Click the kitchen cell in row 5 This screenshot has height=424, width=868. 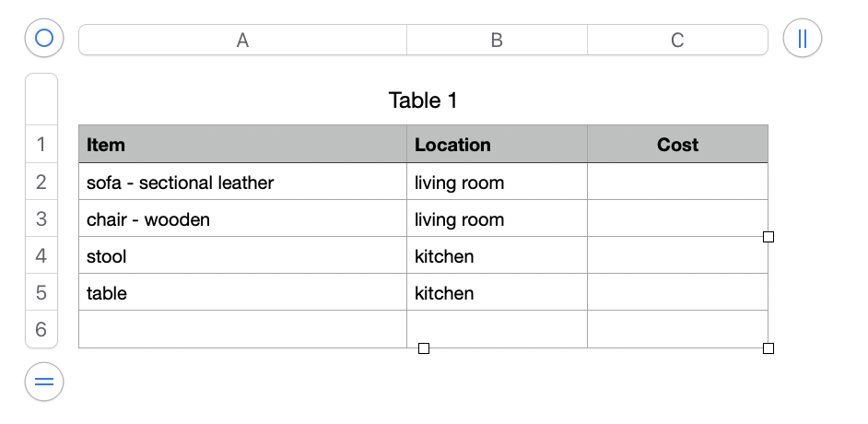pos(497,293)
